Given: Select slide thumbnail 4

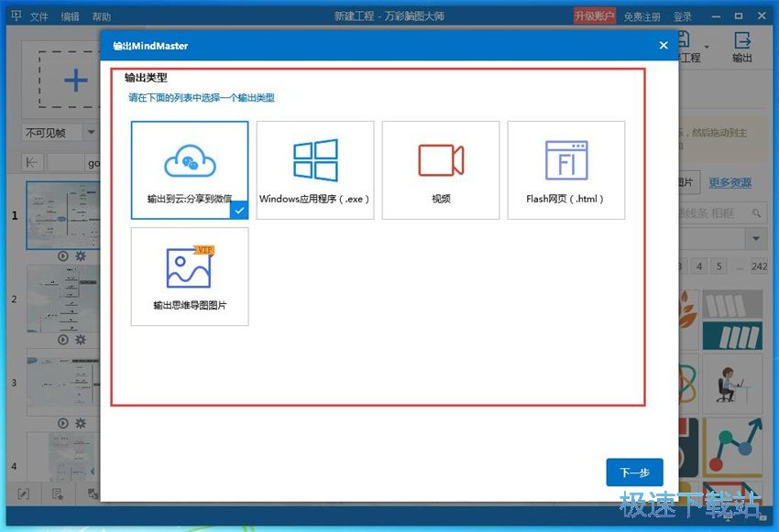Looking at the screenshot, I should [63, 457].
